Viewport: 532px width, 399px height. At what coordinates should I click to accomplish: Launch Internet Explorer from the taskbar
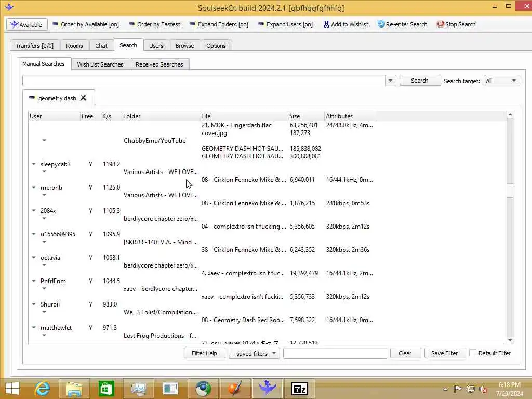(43, 389)
